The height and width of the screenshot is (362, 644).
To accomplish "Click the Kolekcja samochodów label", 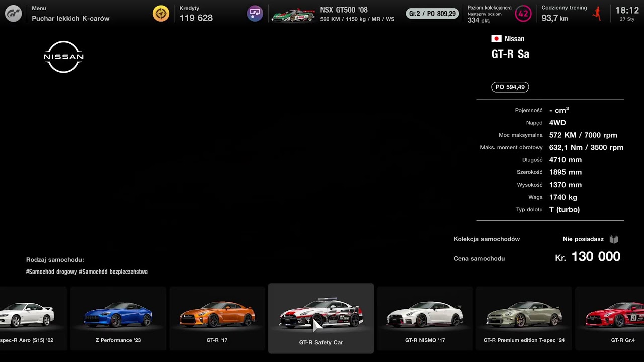I will pyautogui.click(x=487, y=239).
